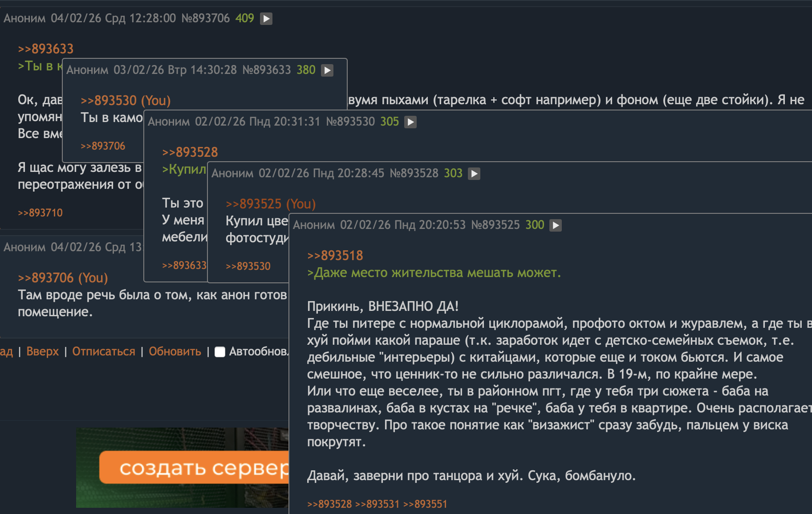
Task: Click play-arrow icon on post №893706
Action: click(266, 19)
